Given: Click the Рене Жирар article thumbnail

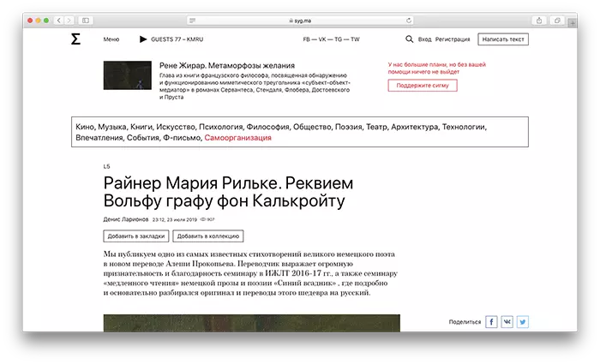Looking at the screenshot, I should point(128,75).
